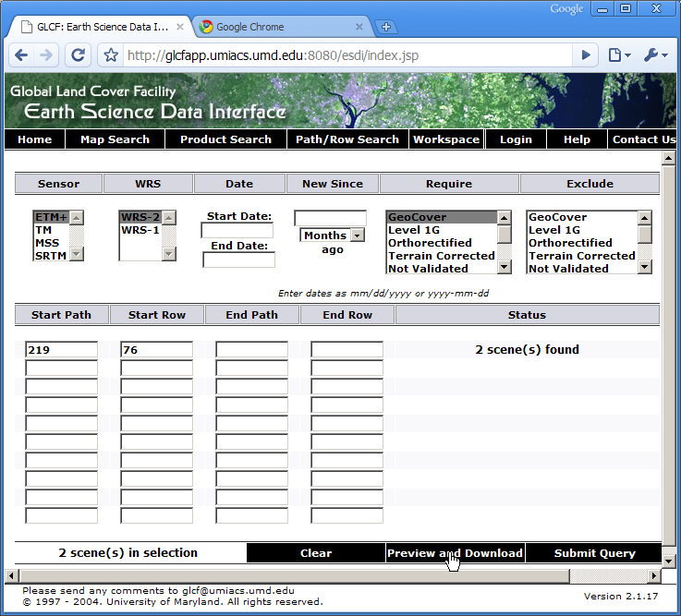Viewport: 681px width, 616px height.
Task: Reload the page with the refresh icon
Action: tap(78, 55)
